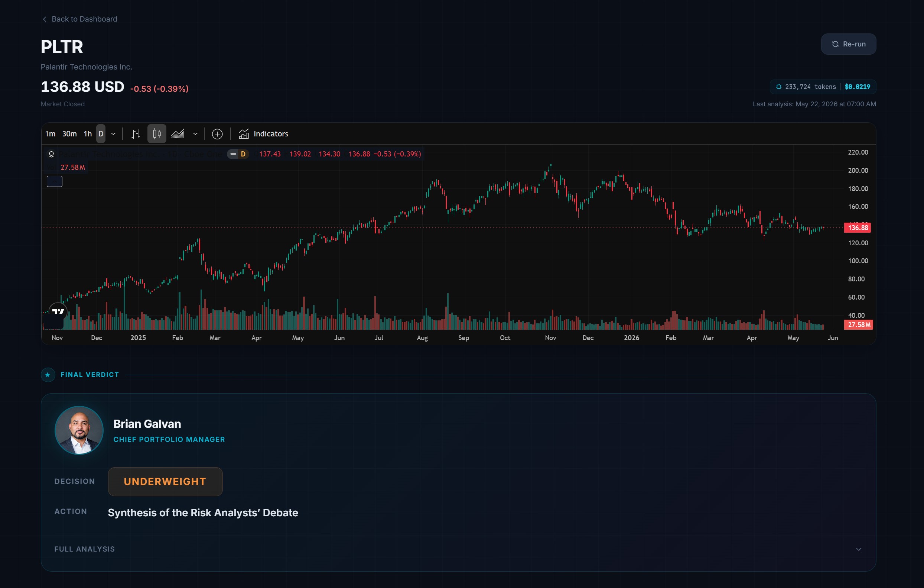This screenshot has height=588, width=924.
Task: Click Brian Galvan's profile photo
Action: (x=79, y=430)
